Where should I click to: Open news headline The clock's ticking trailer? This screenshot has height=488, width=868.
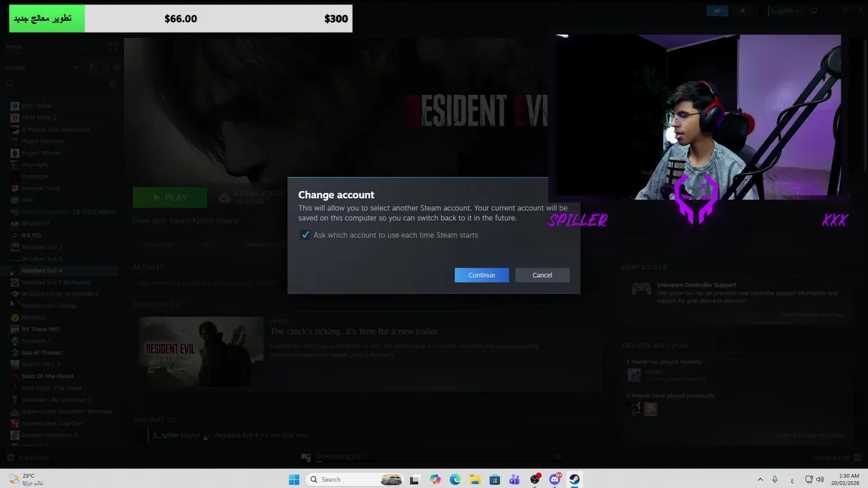point(355,331)
